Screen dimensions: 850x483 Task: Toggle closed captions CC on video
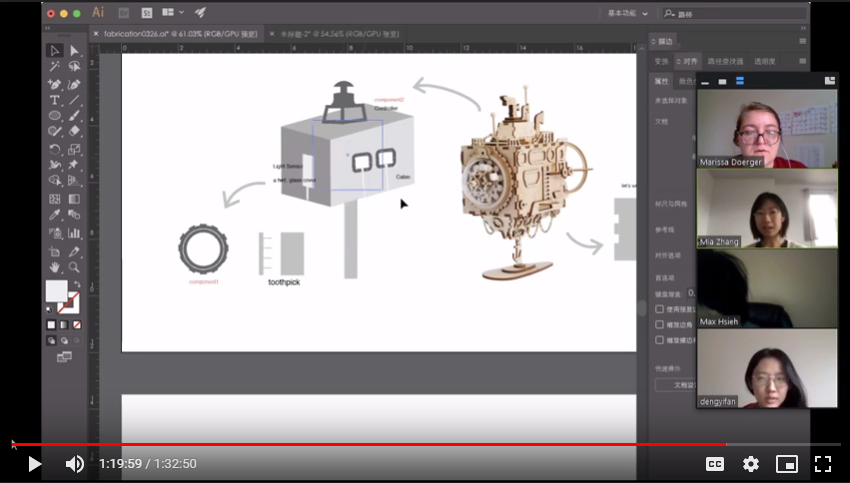pos(715,464)
